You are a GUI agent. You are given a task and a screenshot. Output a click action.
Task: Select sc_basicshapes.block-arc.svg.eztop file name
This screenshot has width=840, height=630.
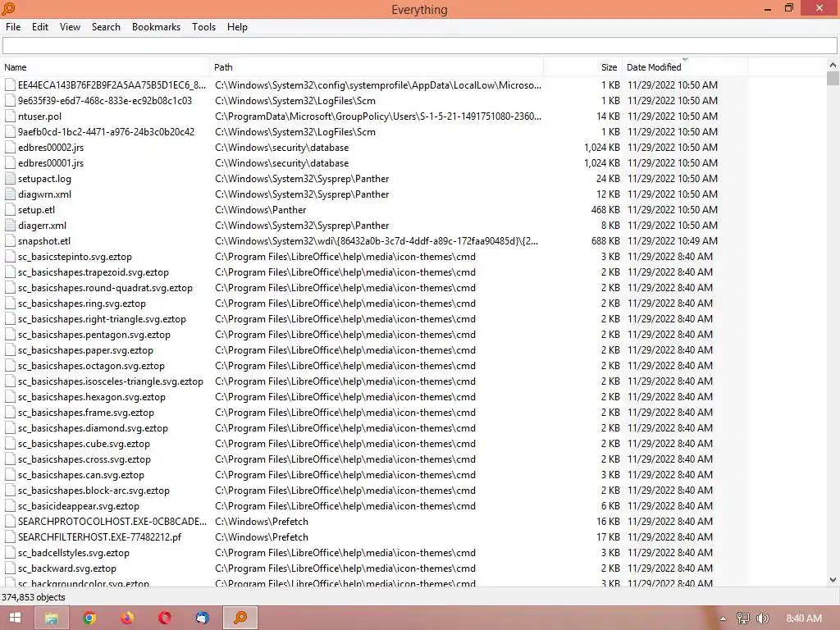coord(94,491)
